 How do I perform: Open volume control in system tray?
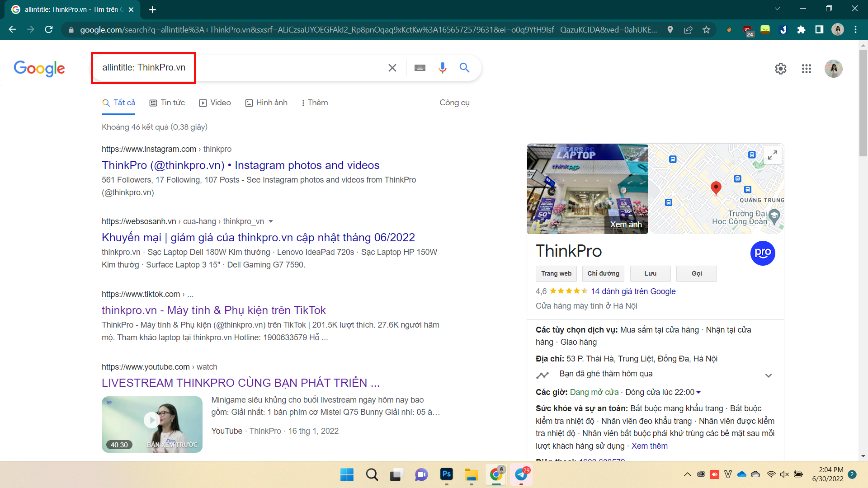coord(784,474)
